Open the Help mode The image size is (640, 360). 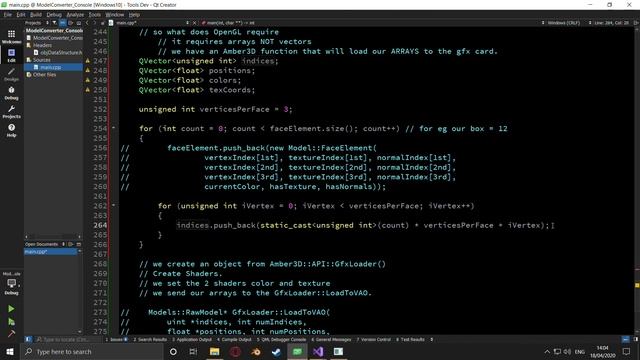click(x=11, y=130)
